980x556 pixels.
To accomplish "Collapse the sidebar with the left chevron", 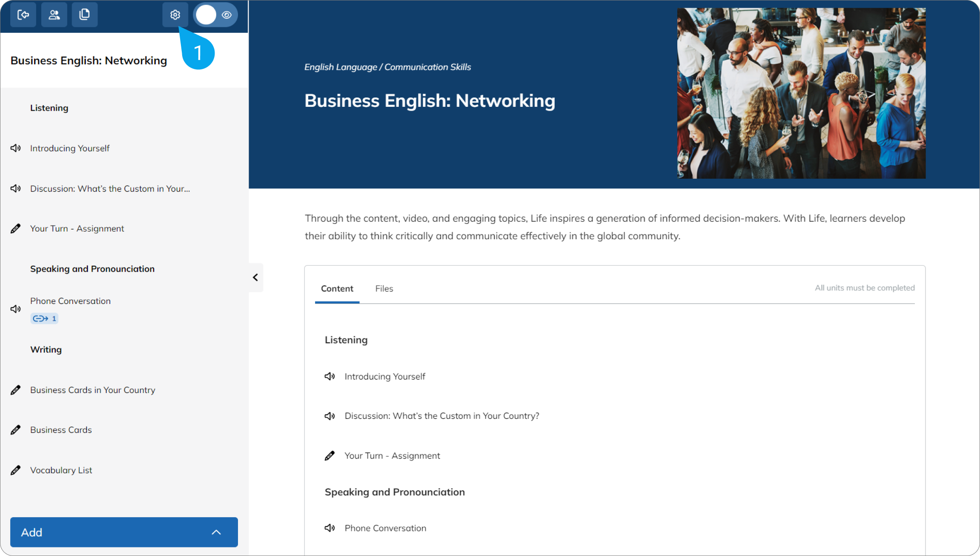I will pos(255,278).
